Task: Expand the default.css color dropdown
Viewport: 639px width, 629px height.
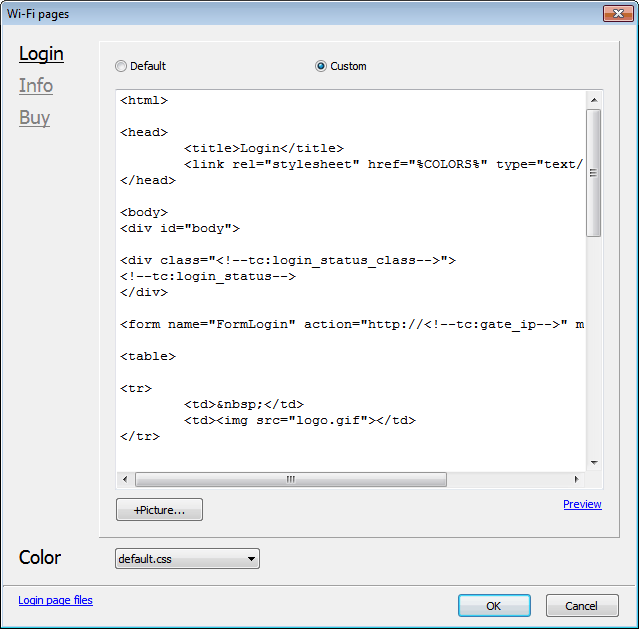Action: point(187,559)
